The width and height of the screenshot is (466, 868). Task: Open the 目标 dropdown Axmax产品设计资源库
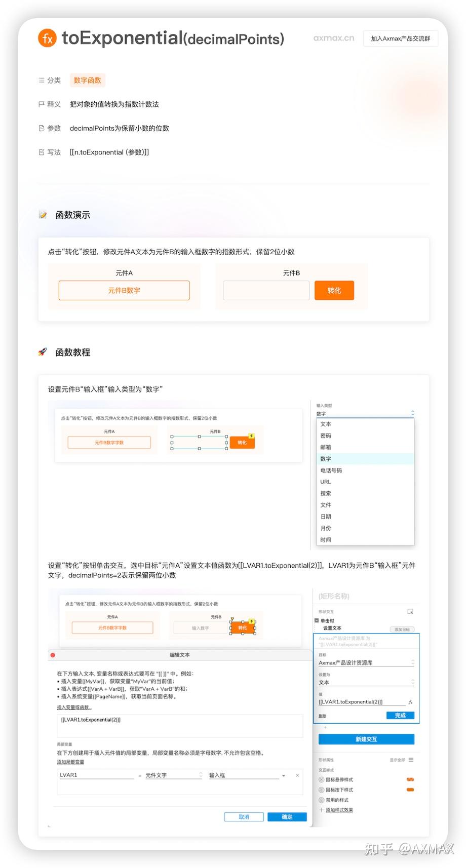[367, 662]
